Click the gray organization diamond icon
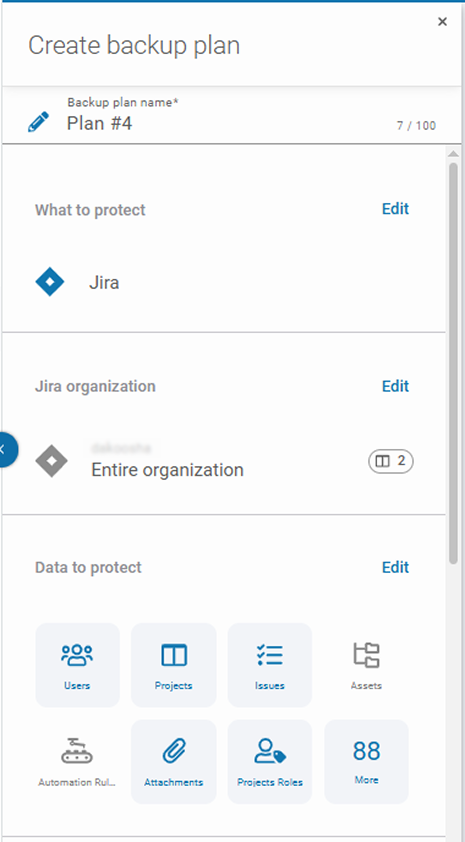465x842 pixels. pyautogui.click(x=52, y=461)
